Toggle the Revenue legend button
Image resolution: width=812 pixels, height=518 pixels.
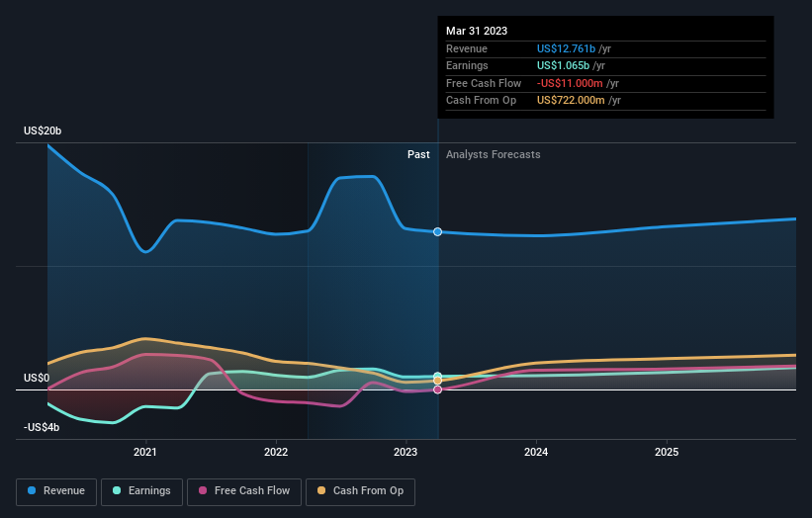pyautogui.click(x=56, y=491)
